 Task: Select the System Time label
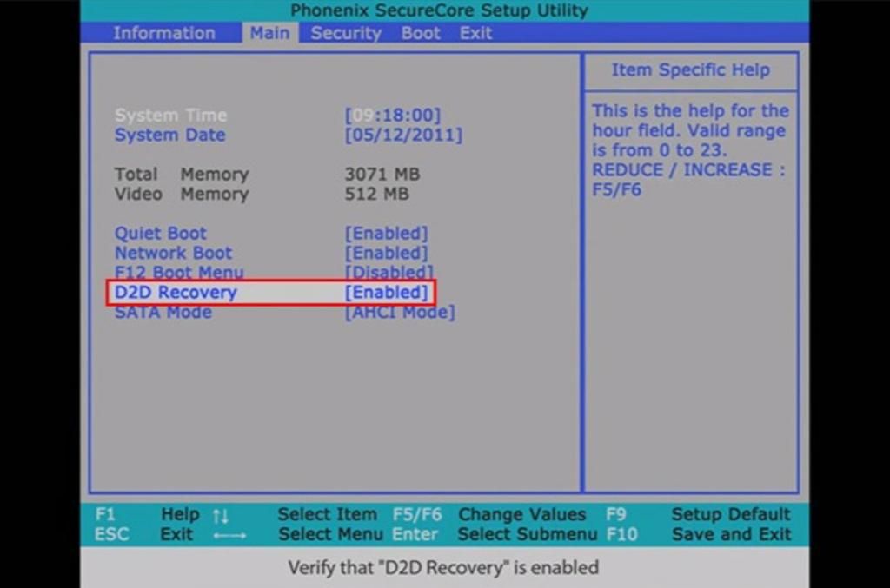(171, 116)
